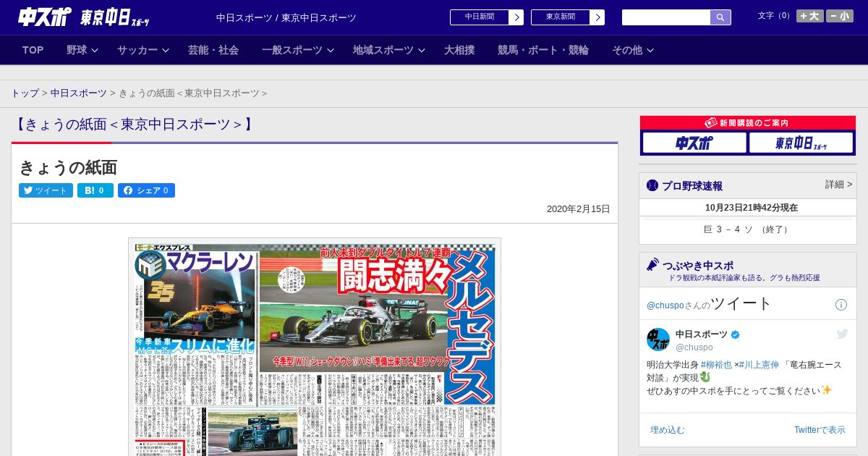Open the 大相撲 menu item
The height and width of the screenshot is (456, 868).
(459, 50)
